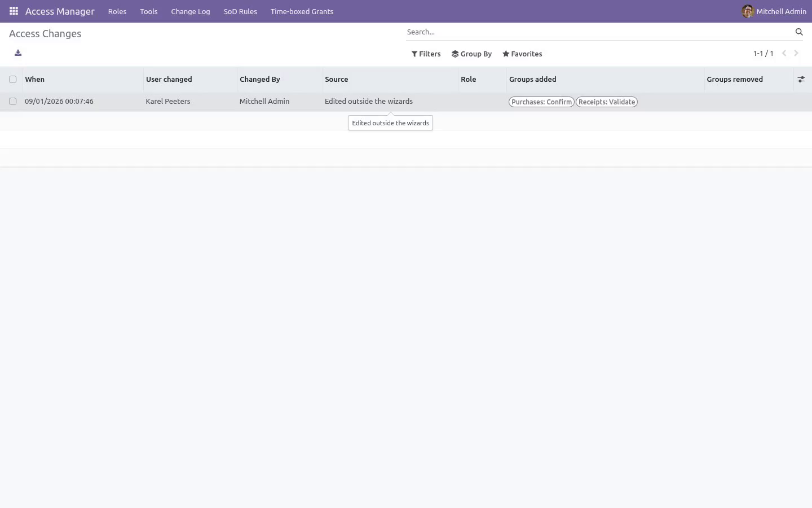The width and height of the screenshot is (812, 508).
Task: Open the SoD Rules menu
Action: [x=240, y=11]
